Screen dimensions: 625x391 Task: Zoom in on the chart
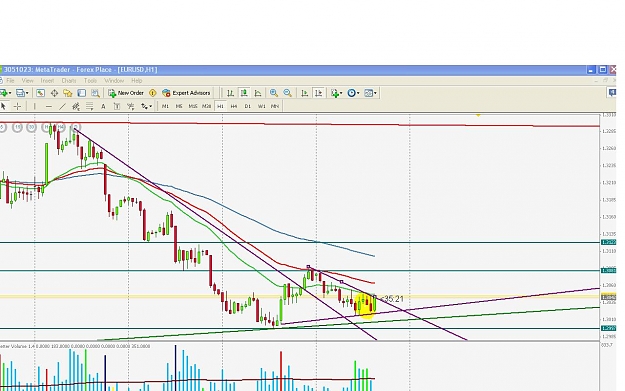click(273, 93)
